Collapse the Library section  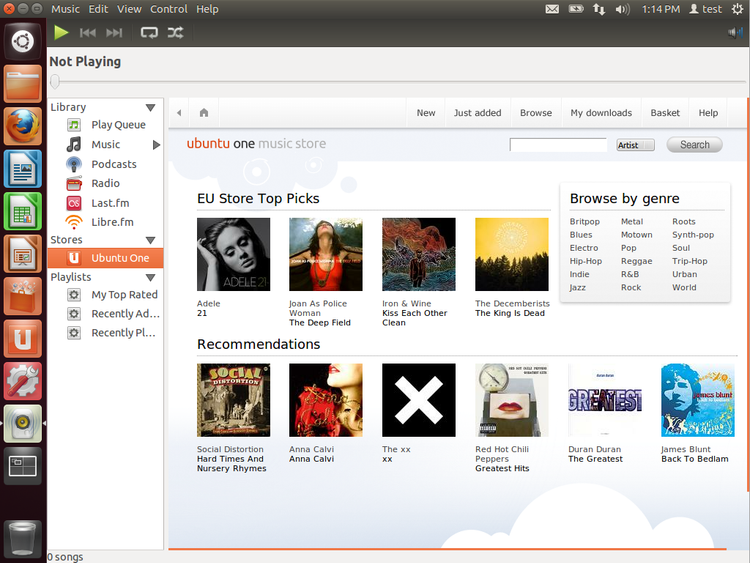point(151,107)
